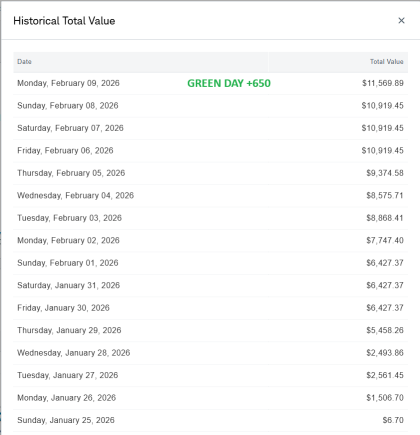The width and height of the screenshot is (420, 435).
Task: Click the $5,458.26 value
Action: point(385,330)
